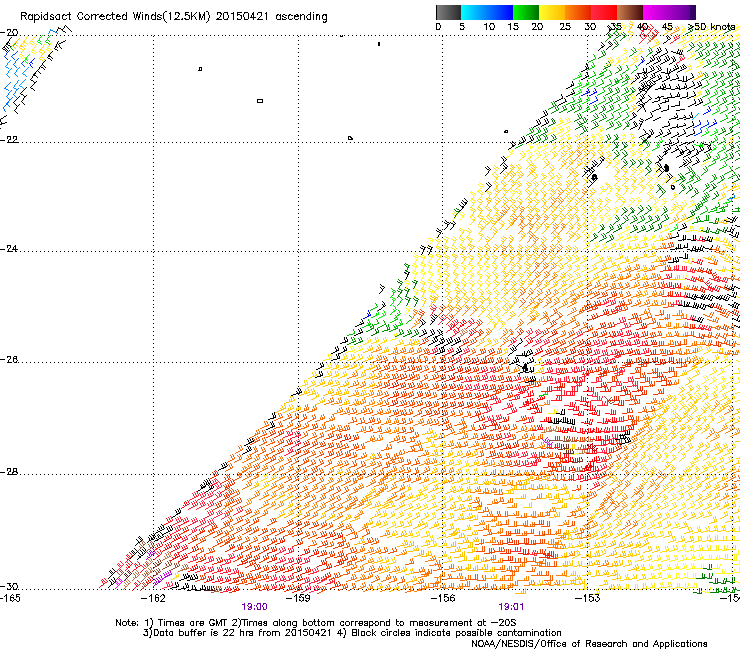Click the brown 35-40 knots legend swatch
This screenshot has width=740, height=650.
coord(630,12)
